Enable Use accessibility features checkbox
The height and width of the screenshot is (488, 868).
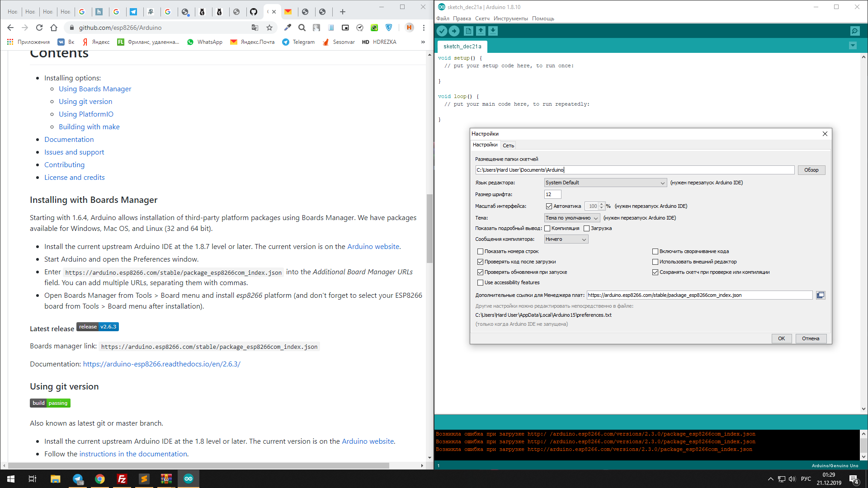(x=480, y=282)
